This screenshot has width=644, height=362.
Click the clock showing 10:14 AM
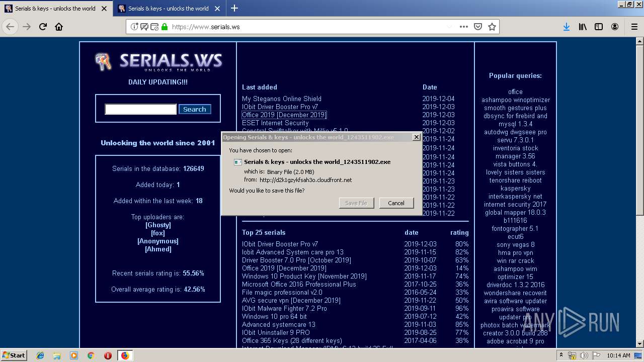click(619, 355)
